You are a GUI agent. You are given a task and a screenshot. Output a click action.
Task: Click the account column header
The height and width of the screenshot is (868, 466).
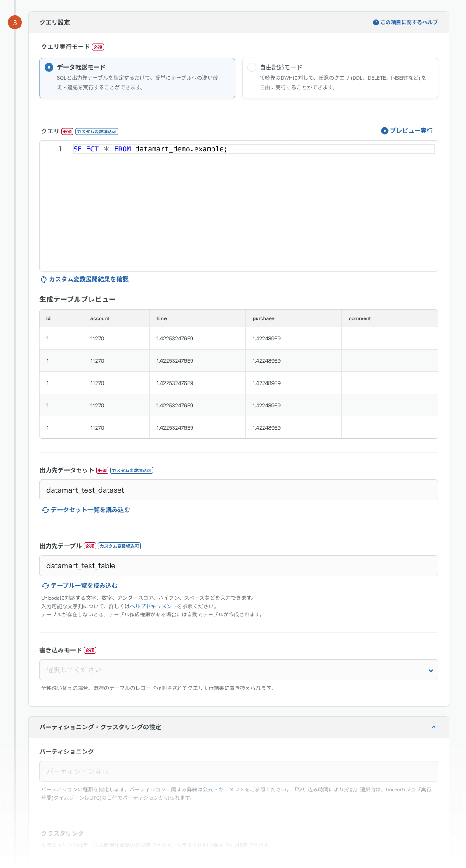100,318
